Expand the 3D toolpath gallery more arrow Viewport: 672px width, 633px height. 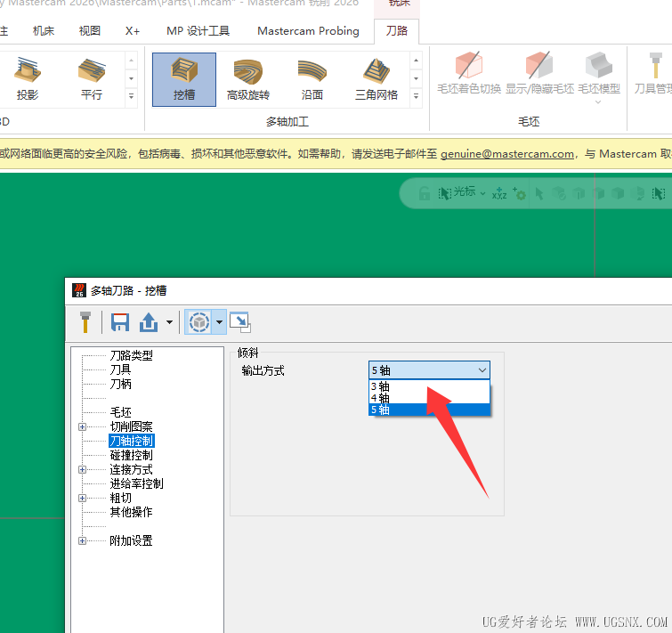coord(131,96)
